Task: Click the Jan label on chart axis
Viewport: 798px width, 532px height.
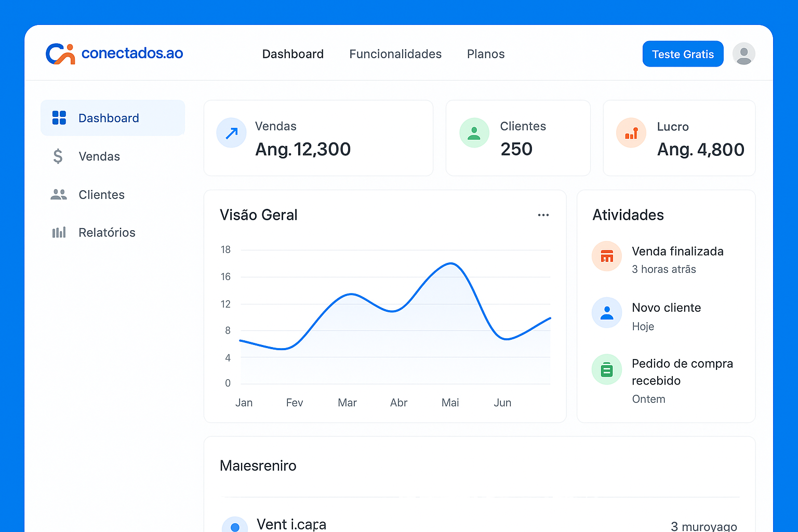Action: 244,403
